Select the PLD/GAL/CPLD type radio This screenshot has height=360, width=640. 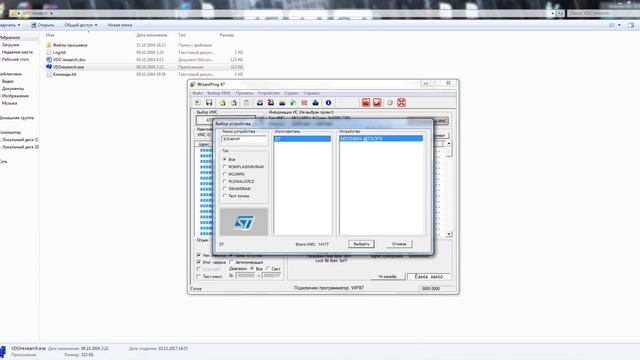(224, 181)
